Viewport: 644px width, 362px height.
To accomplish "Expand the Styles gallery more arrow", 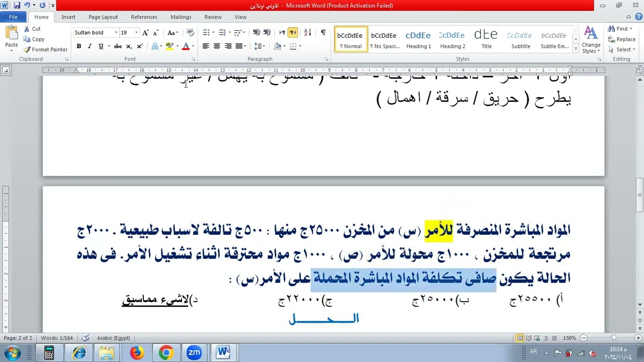I will coord(576,49).
